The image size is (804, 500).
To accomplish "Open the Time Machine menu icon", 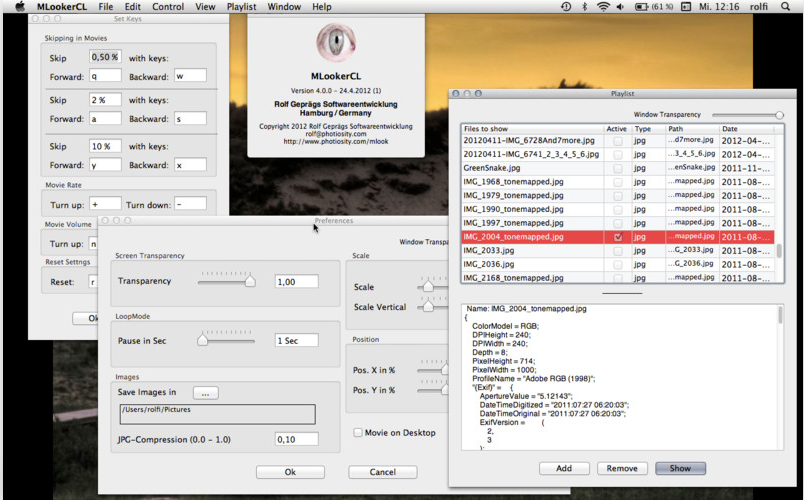I will tap(566, 7).
